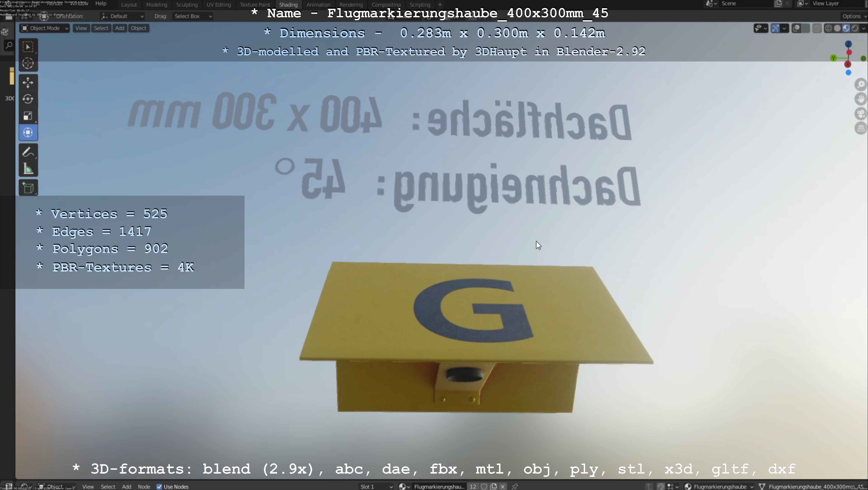Toggle the Use Nodes checkbox
The image size is (868, 490).
(x=159, y=487)
